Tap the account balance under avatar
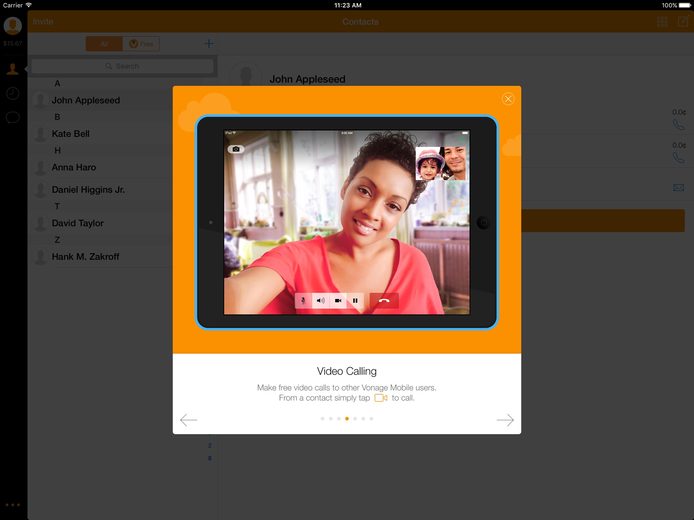 (12, 43)
